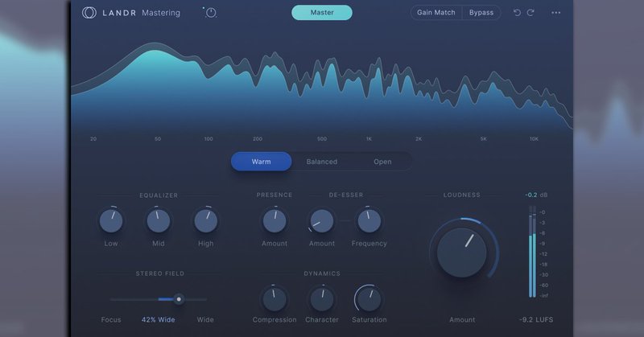Click the De-Esser Amount knob
Screen dimensions: 644x337
tap(321, 220)
